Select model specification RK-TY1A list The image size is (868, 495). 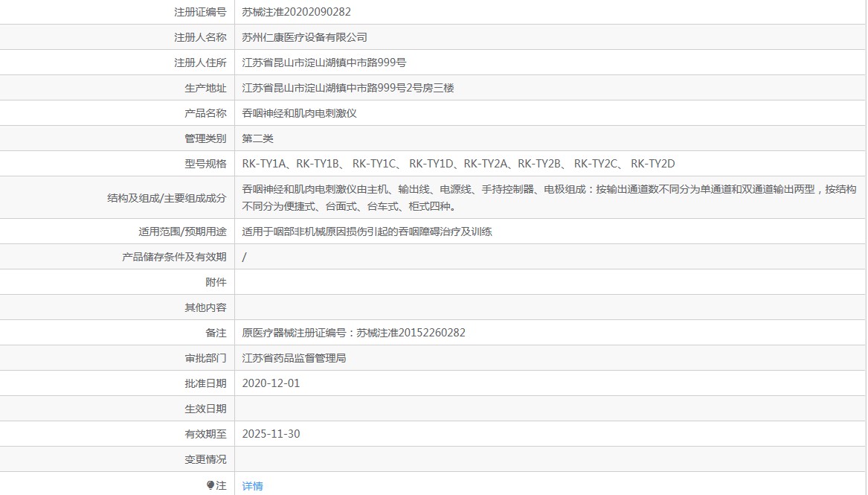(458, 164)
